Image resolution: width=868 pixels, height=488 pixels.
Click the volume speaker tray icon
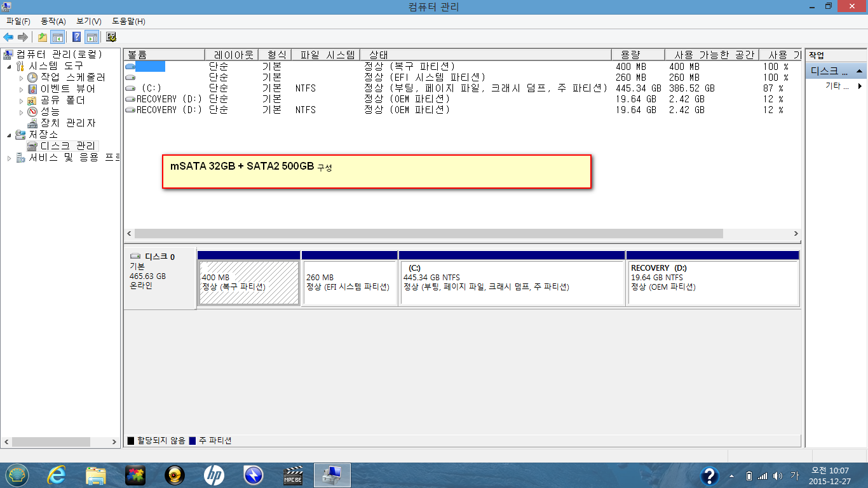click(778, 476)
